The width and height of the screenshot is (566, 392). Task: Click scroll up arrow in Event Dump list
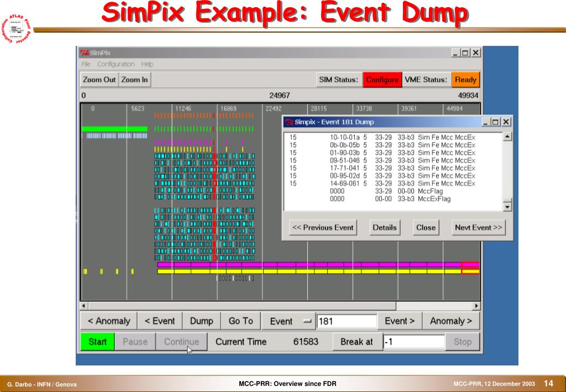(x=507, y=137)
